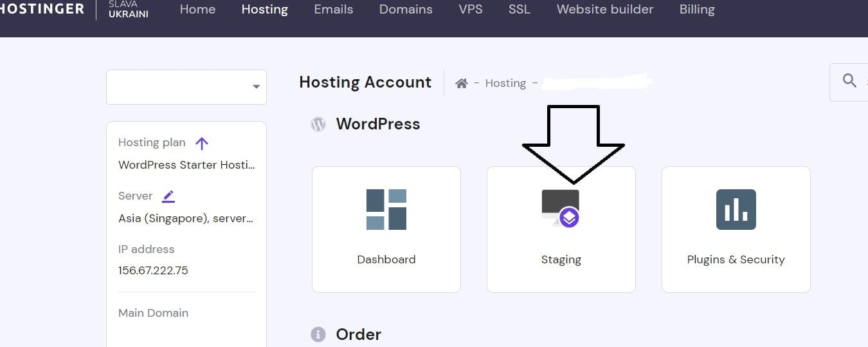The width and height of the screenshot is (868, 347).
Task: Click the WordPress Starter Hosting plan text
Action: (x=186, y=165)
